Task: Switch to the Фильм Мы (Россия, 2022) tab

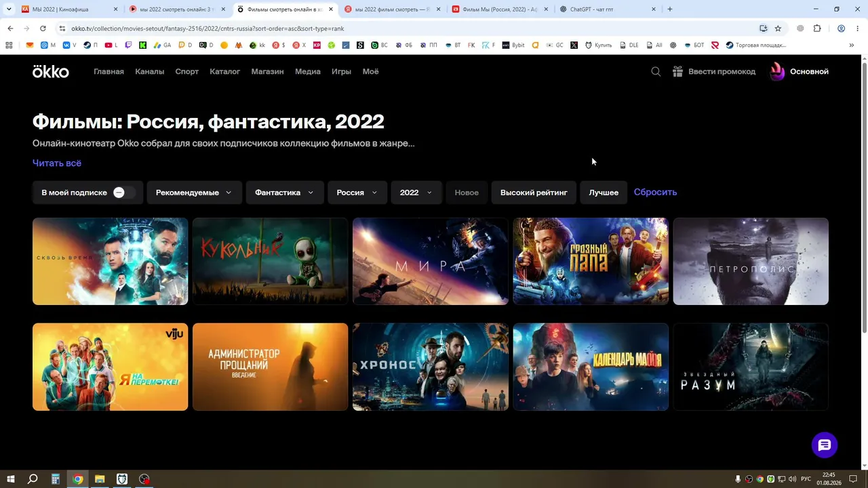Action: point(499,9)
